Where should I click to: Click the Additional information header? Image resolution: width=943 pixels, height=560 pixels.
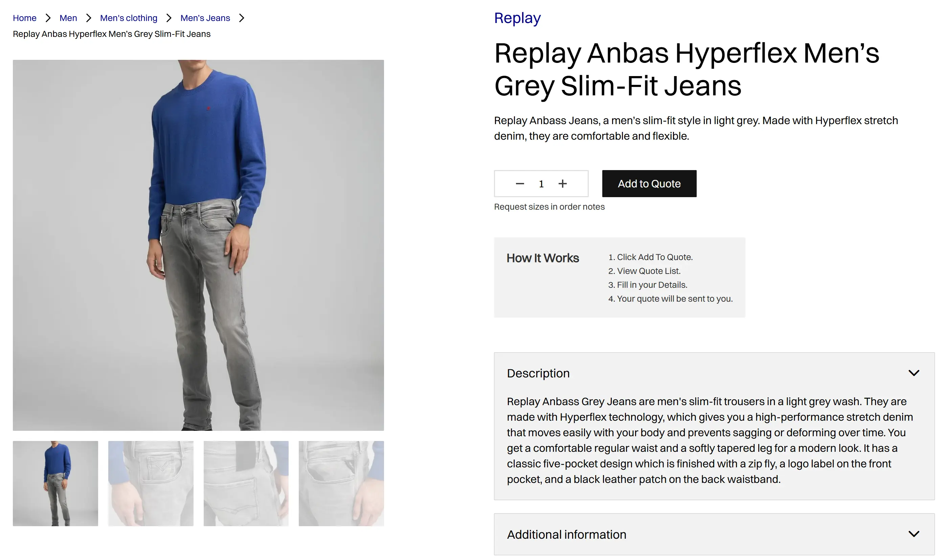566,534
